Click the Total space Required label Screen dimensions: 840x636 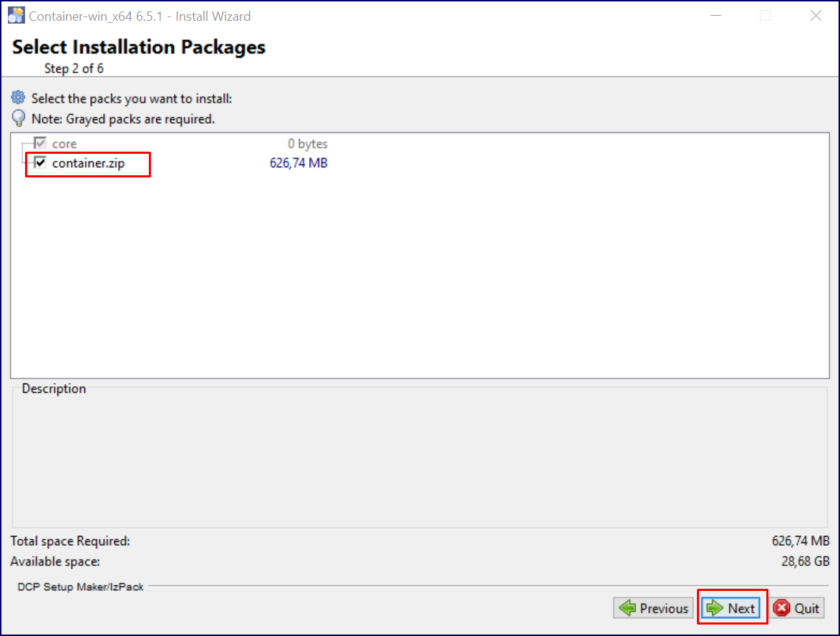70,541
